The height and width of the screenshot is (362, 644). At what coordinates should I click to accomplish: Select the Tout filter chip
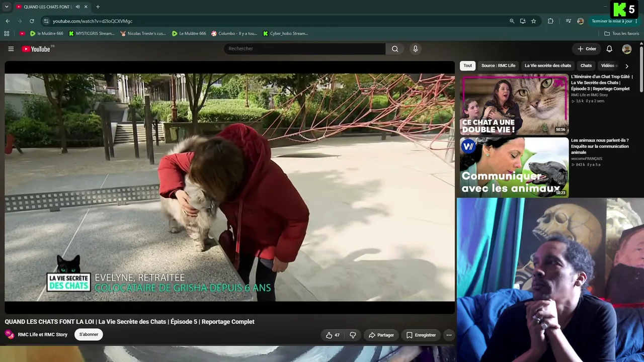click(468, 66)
